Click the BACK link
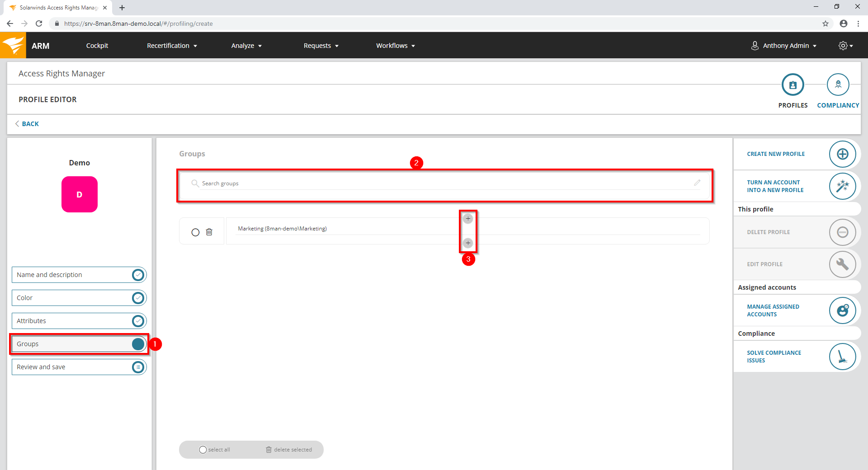The image size is (868, 470). (x=30, y=124)
